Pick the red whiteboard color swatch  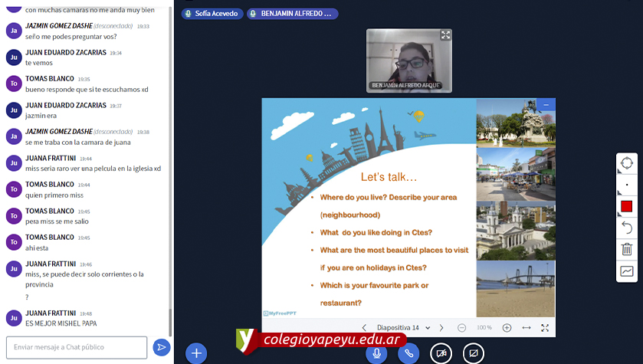(x=627, y=207)
